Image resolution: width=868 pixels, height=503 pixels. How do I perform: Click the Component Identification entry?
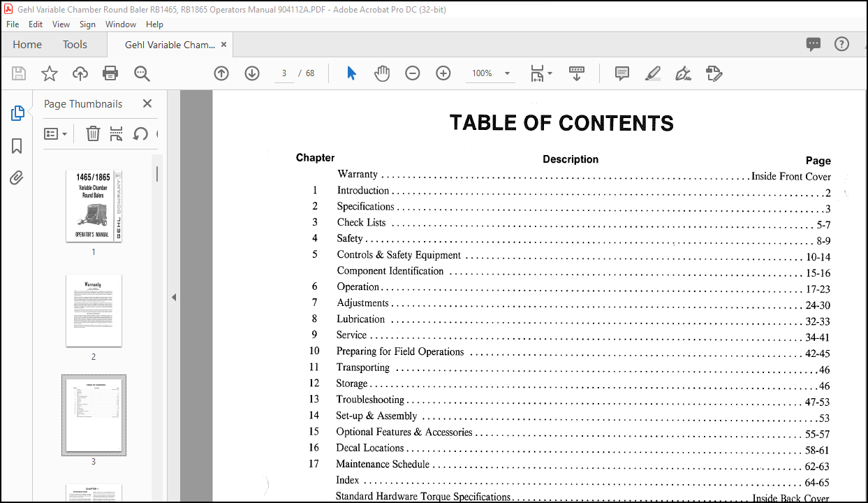pyautogui.click(x=390, y=271)
